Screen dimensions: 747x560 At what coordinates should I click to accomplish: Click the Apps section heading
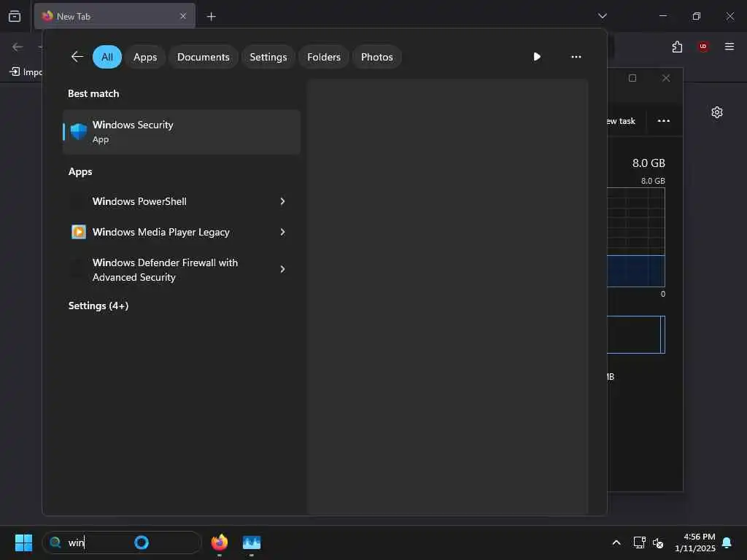tap(80, 171)
